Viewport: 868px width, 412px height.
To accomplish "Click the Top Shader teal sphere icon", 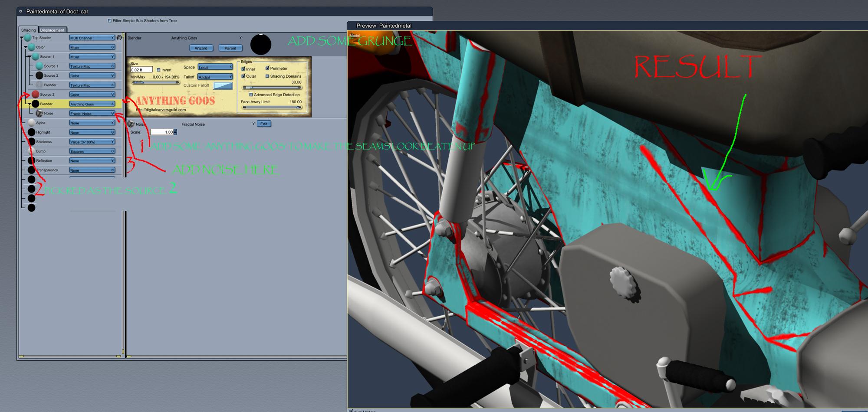I will (28, 38).
